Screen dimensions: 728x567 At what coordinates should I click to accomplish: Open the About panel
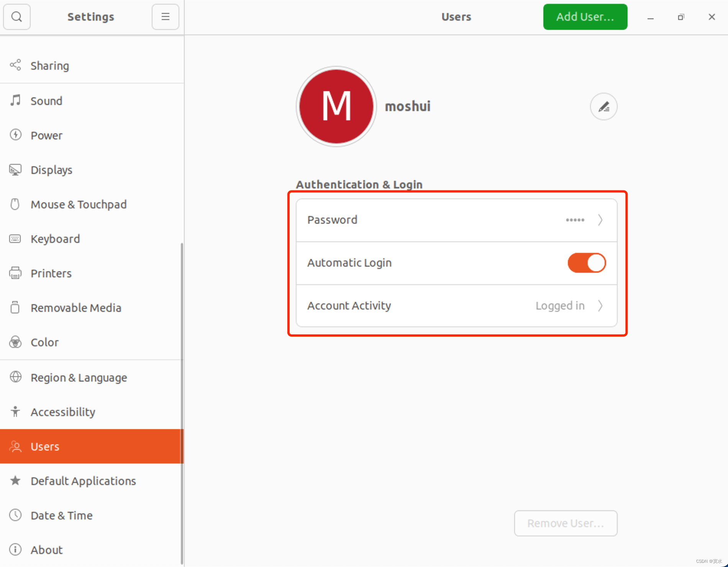(92, 550)
